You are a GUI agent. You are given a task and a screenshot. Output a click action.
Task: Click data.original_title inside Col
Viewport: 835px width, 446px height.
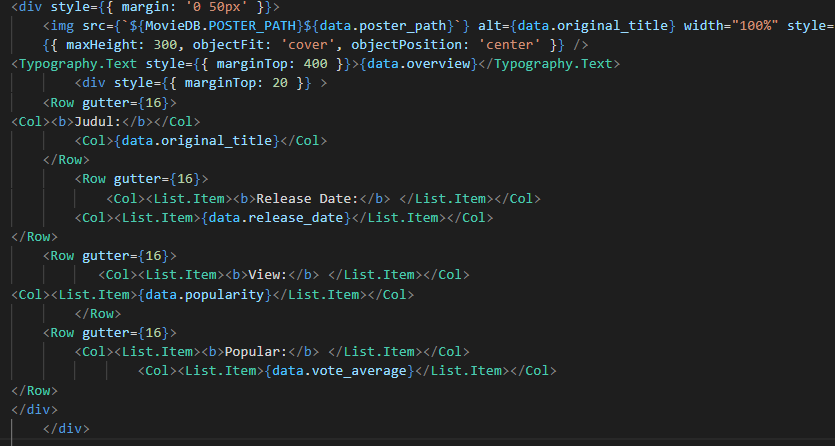[x=197, y=141]
